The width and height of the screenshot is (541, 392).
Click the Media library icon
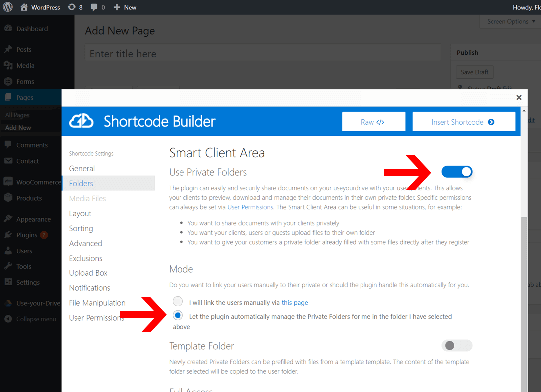(8, 65)
